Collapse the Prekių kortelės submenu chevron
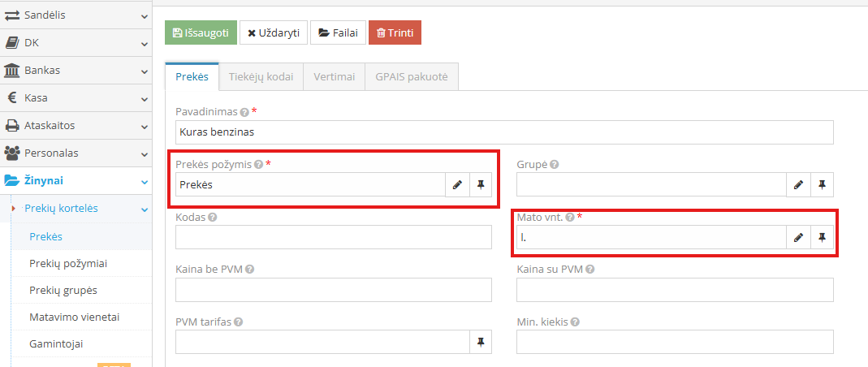This screenshot has width=868, height=367. [145, 209]
